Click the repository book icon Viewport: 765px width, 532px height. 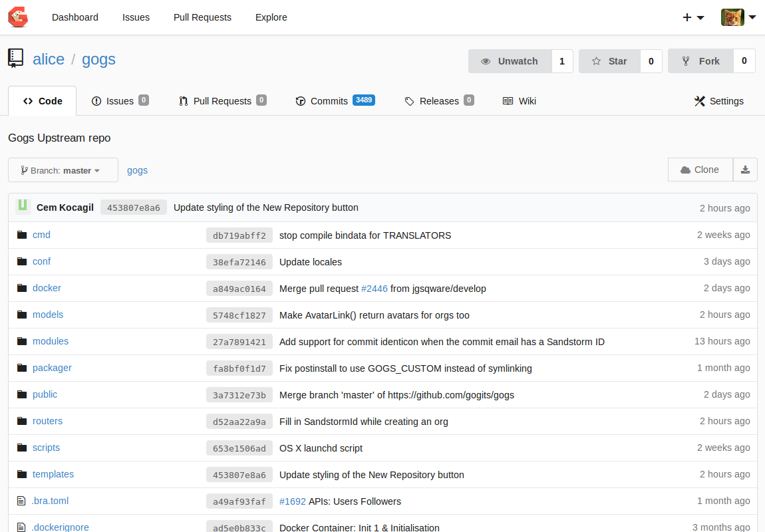[x=15, y=58]
